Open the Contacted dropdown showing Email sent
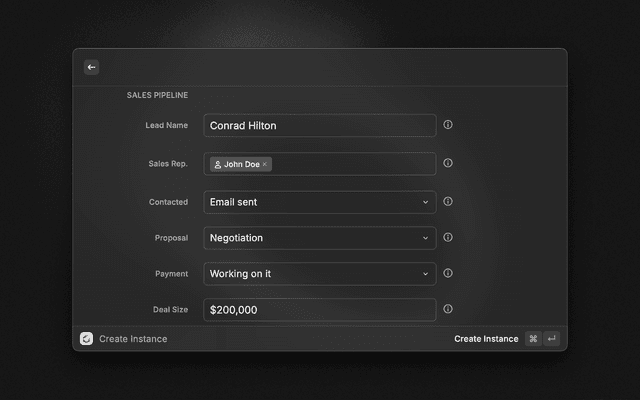The height and width of the screenshot is (400, 640). pyautogui.click(x=319, y=202)
